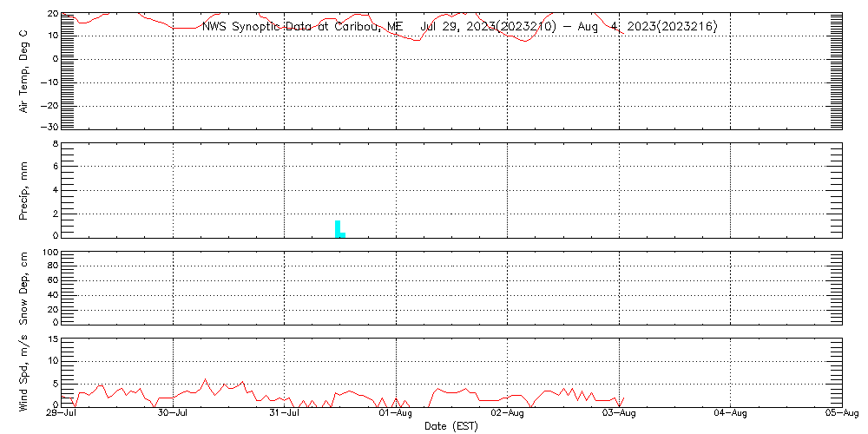This screenshot has width=868, height=434.
Task: Click the 100 tick on the snow depth axis
Action: tap(49, 253)
